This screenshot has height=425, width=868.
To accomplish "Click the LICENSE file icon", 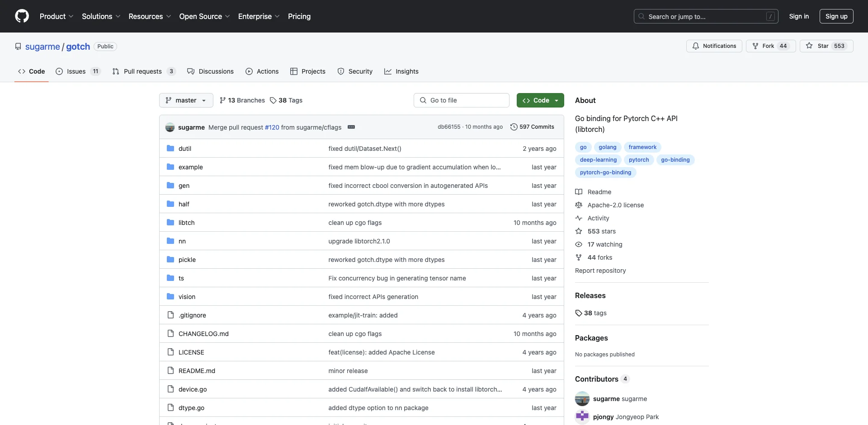I will click(x=170, y=352).
